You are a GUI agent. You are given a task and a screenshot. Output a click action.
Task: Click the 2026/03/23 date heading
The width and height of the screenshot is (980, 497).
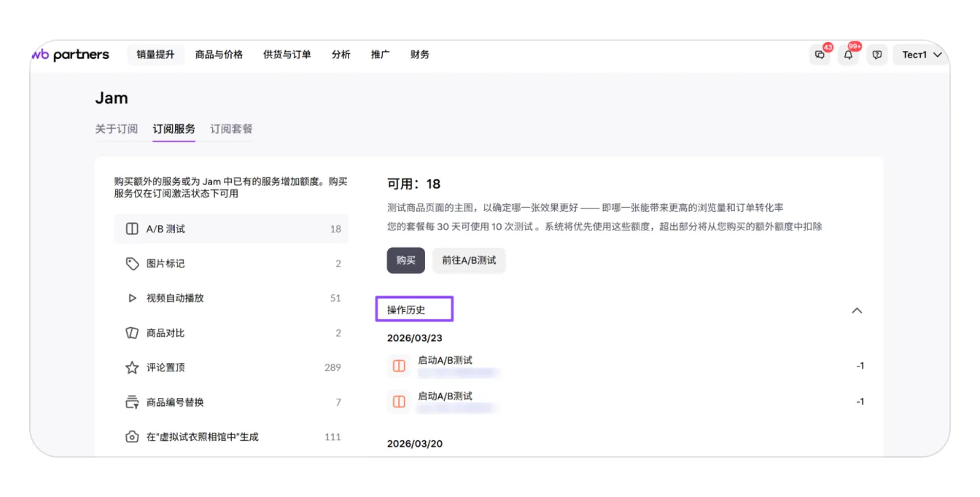[415, 338]
